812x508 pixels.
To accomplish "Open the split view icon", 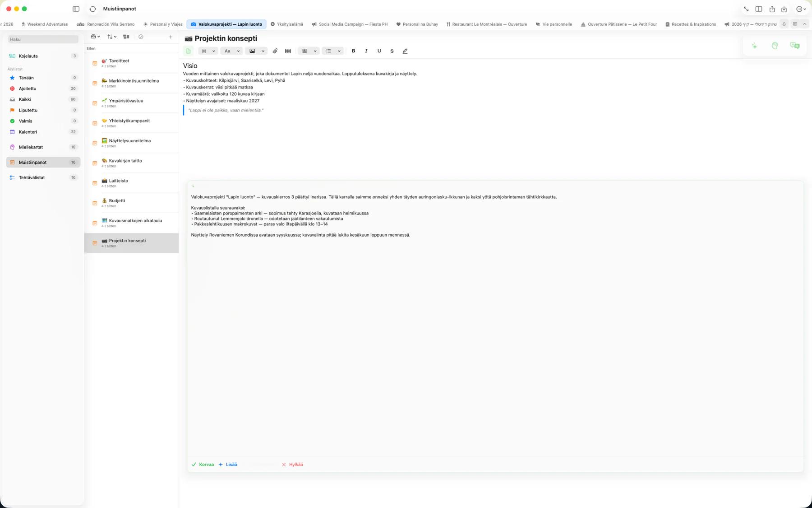I will point(759,9).
